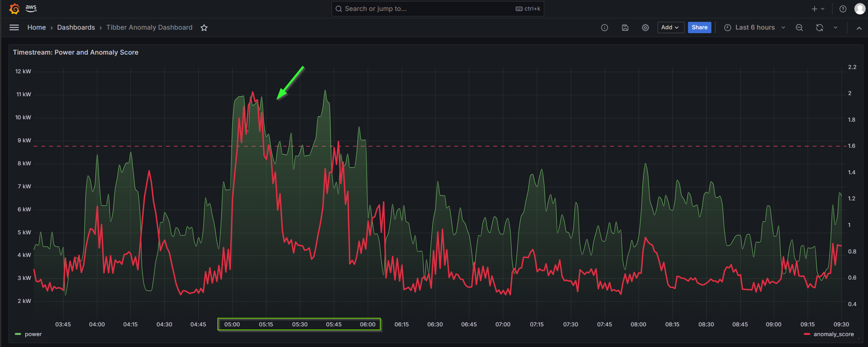Refresh the dashboard
Image resolution: width=868 pixels, height=347 pixels.
click(x=819, y=28)
